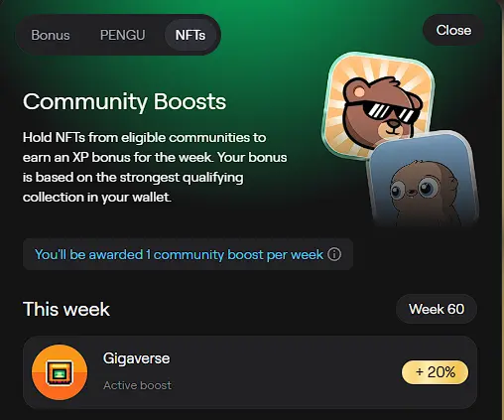504x420 pixels.
Task: Close the Community Boosts panel
Action: [x=453, y=30]
